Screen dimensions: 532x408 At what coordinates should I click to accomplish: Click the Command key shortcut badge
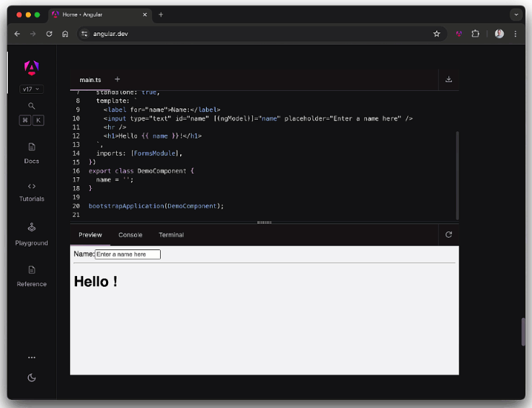25,120
